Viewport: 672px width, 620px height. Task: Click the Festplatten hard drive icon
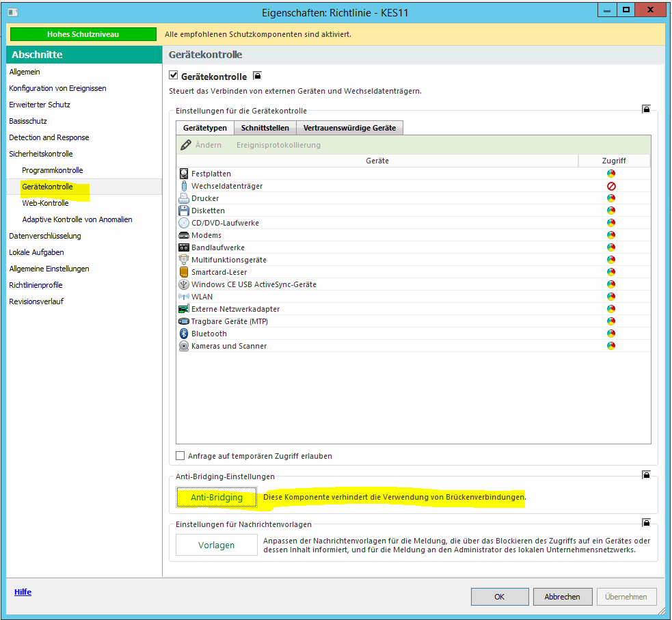[x=183, y=174]
